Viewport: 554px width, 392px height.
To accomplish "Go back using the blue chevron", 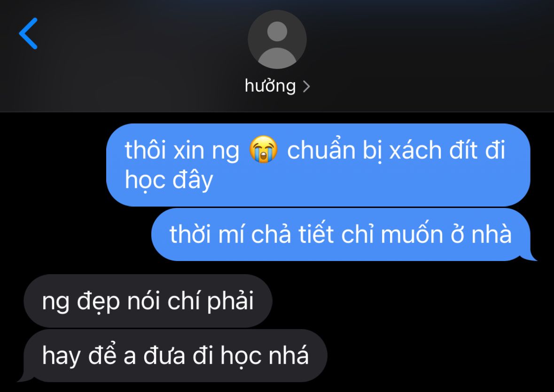I will pyautogui.click(x=28, y=33).
